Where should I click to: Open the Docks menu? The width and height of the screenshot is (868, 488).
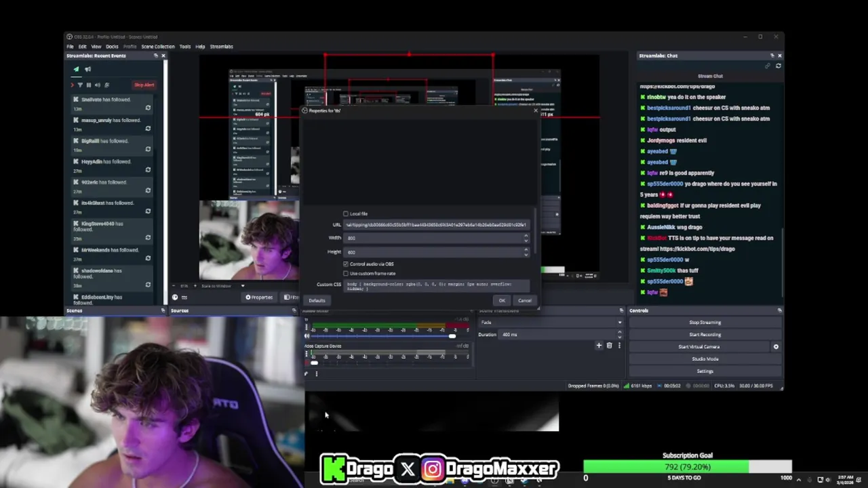(112, 47)
